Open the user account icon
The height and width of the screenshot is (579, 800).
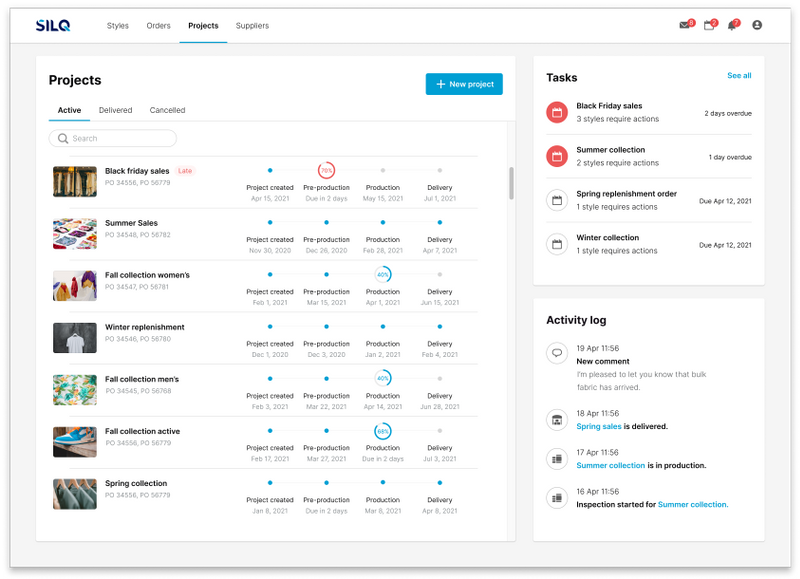(x=757, y=25)
